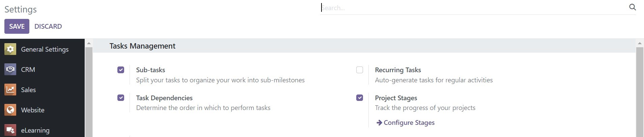Enable the Recurring Tasks checkbox

(x=360, y=70)
